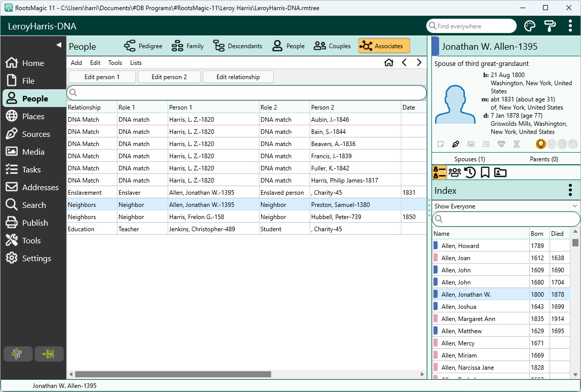Switch to Family view
Image resolution: width=581 pixels, height=392 pixels.
pos(188,46)
